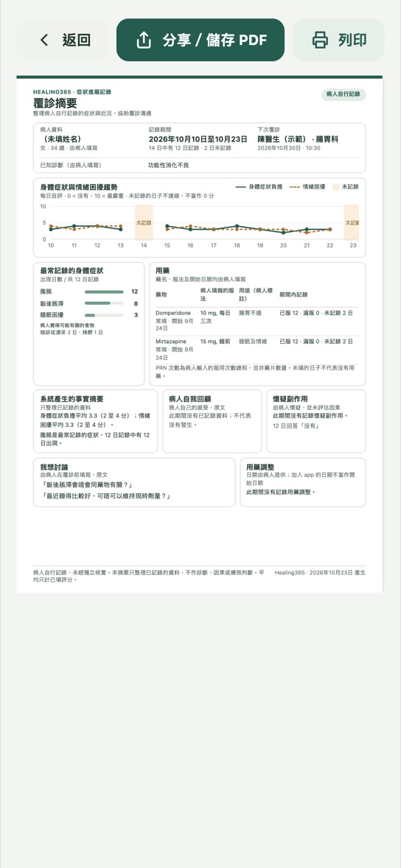Click the 睡眠及情緒 purpose cell
The image size is (401, 868).
253,342
